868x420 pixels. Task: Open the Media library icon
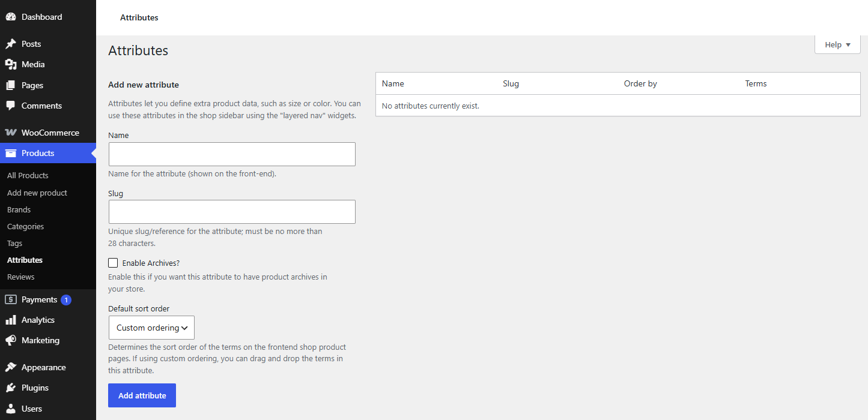11,64
